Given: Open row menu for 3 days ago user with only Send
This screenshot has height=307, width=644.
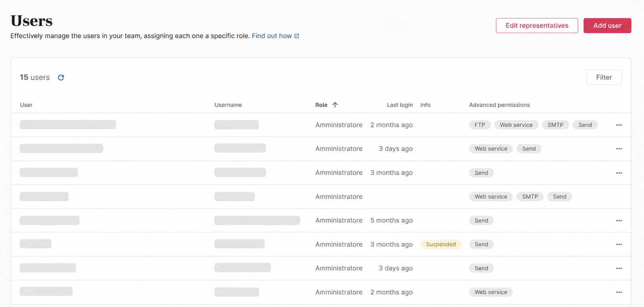Looking at the screenshot, I should pyautogui.click(x=619, y=268).
